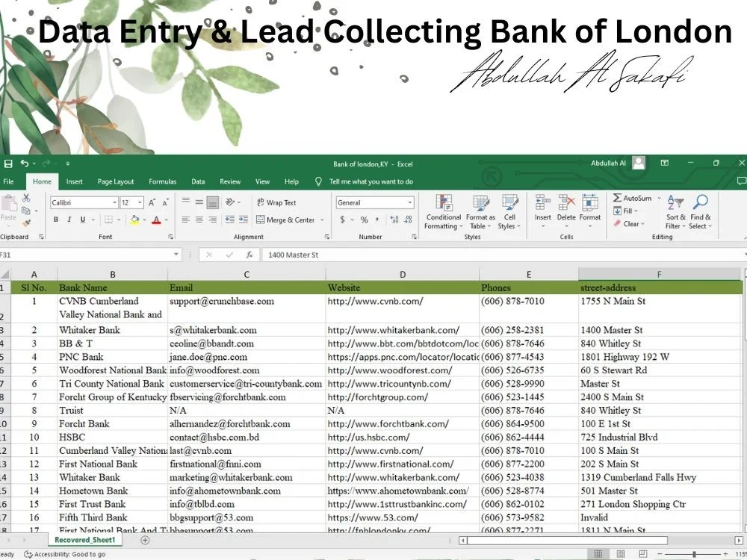Click the Save icon in quick access toolbar
The height and width of the screenshot is (560, 747).
(x=7, y=164)
